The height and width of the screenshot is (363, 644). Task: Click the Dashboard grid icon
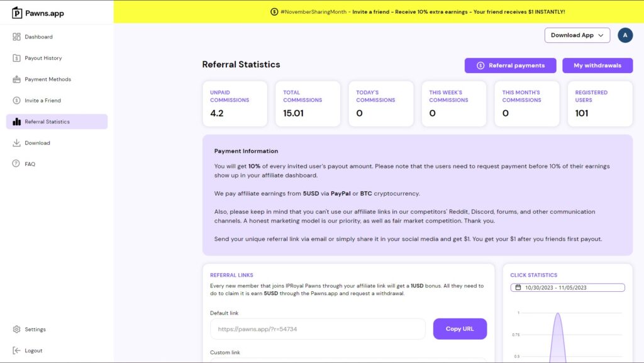pyautogui.click(x=16, y=37)
